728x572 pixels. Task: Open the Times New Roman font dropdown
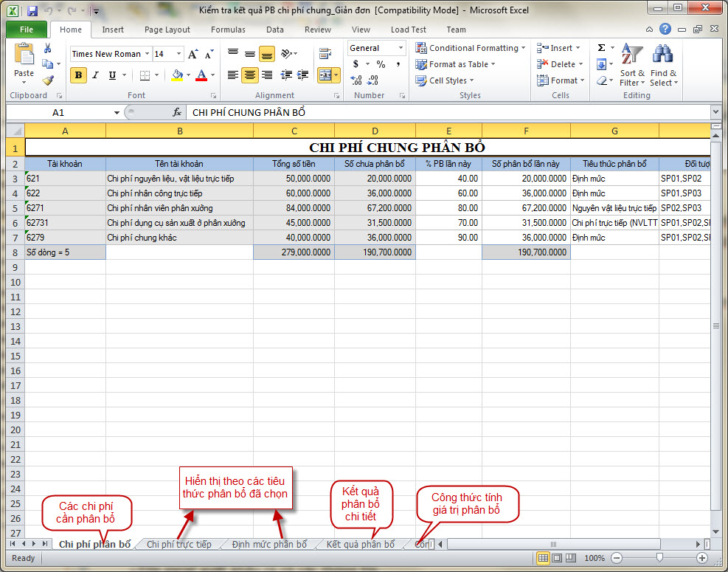point(147,54)
